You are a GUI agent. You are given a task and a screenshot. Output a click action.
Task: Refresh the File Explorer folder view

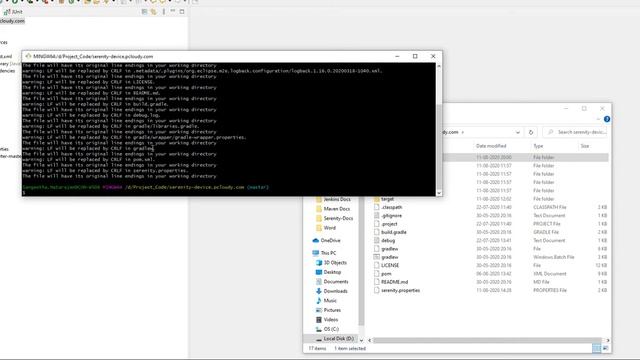coord(531,132)
